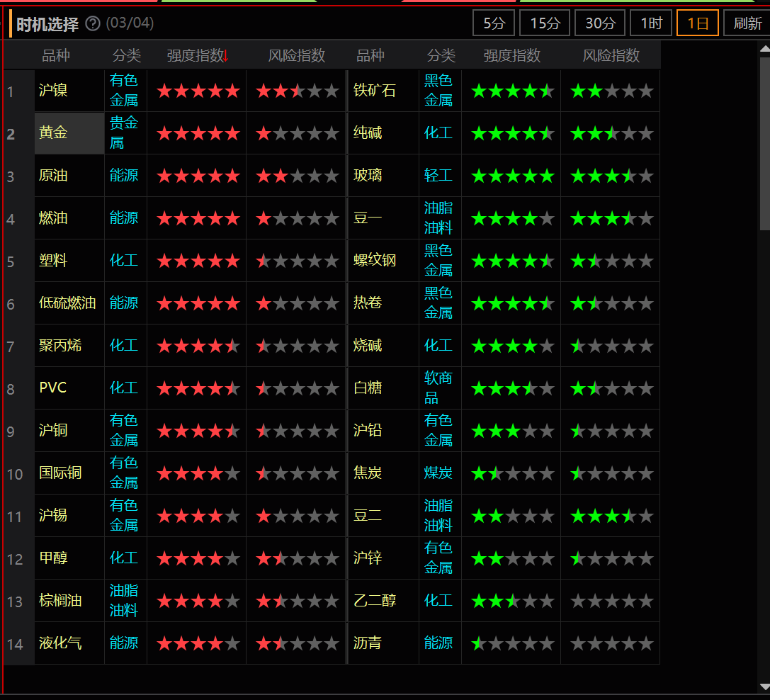Sort by right 风险指数 column header

[611, 55]
